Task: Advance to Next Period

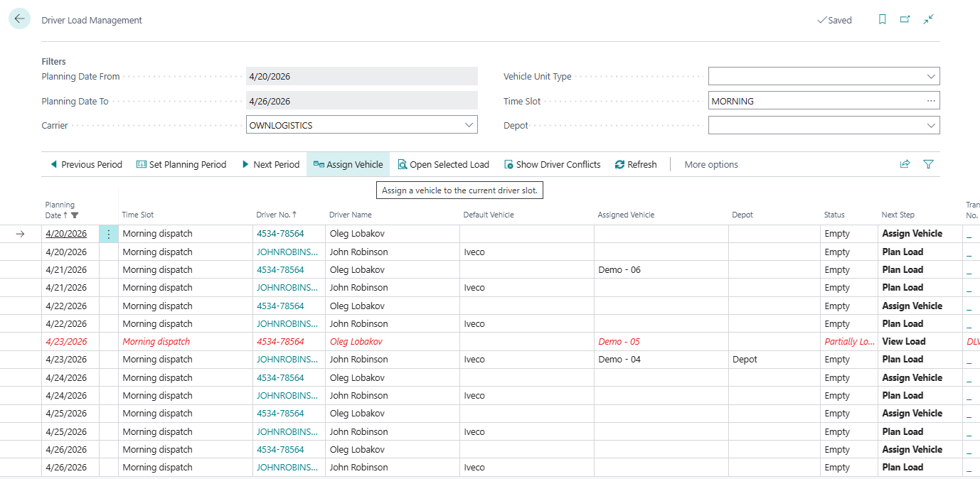Action: 270,163
